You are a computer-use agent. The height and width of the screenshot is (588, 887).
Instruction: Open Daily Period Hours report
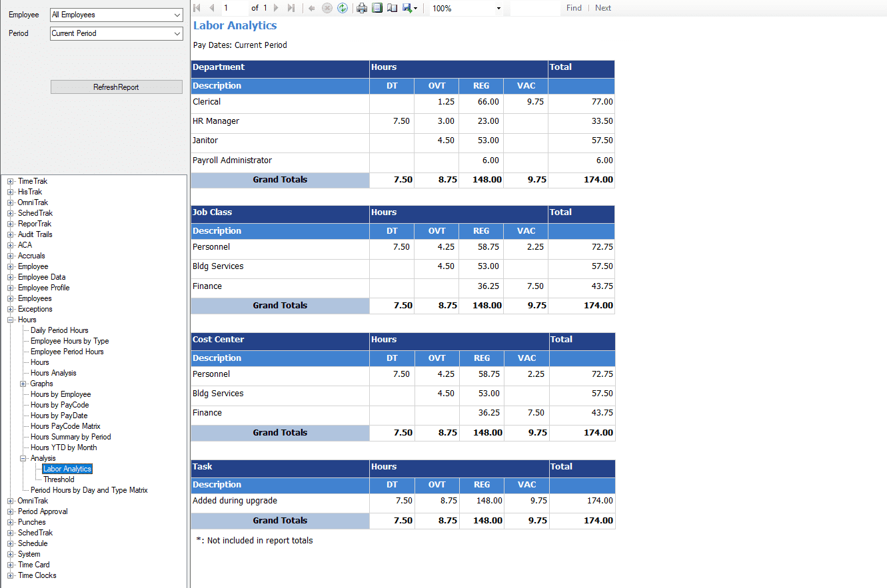click(x=59, y=330)
